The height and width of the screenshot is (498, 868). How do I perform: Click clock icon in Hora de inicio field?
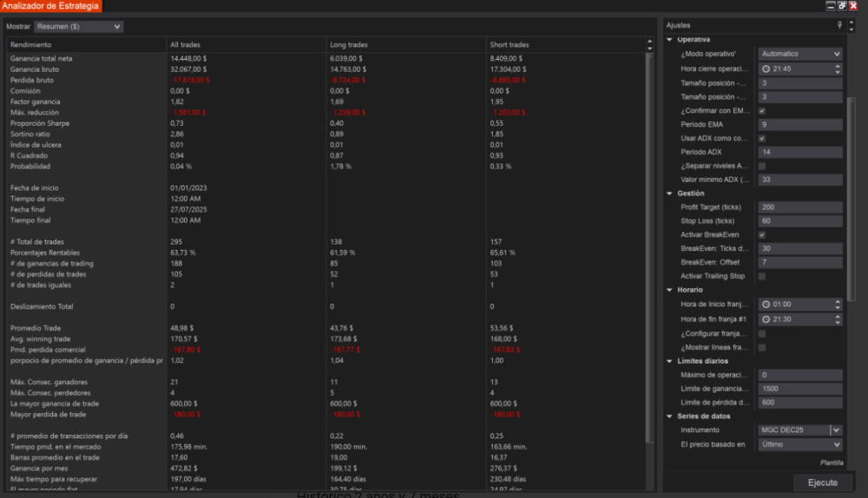coord(766,305)
